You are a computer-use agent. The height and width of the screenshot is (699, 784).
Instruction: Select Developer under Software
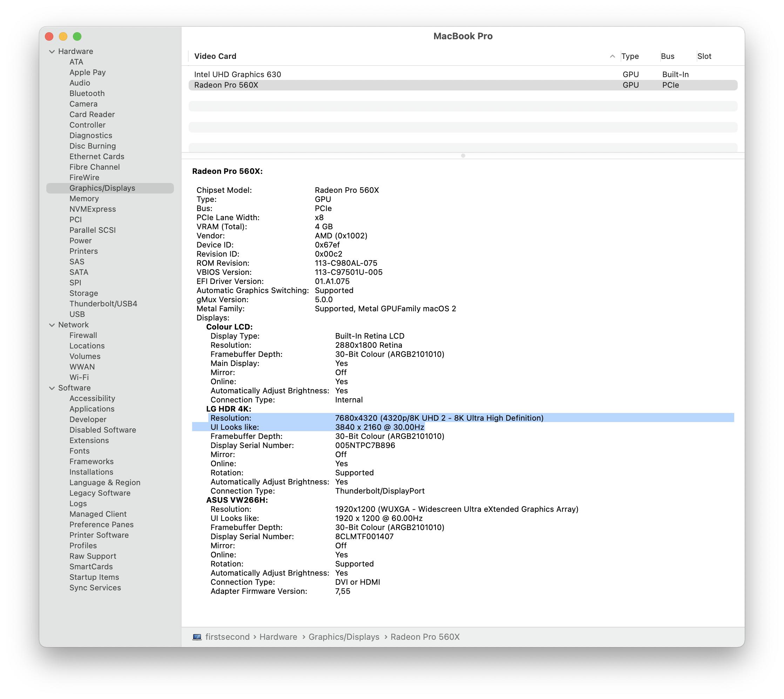[x=88, y=419]
